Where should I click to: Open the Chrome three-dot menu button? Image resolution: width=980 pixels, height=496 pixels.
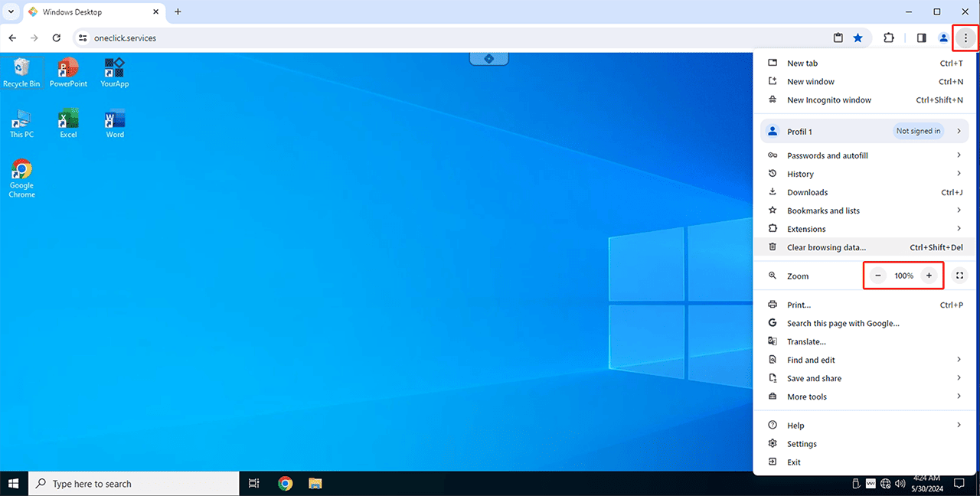[965, 38]
